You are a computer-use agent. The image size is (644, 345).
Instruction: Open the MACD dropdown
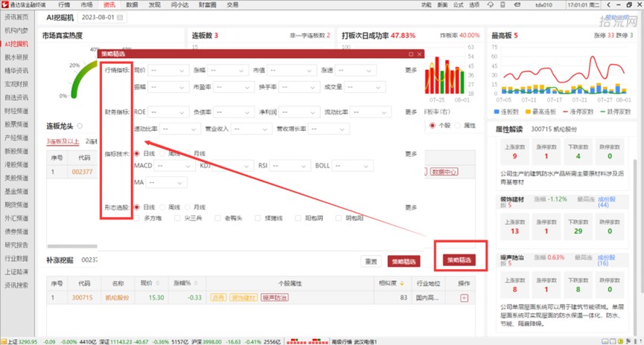click(x=174, y=166)
